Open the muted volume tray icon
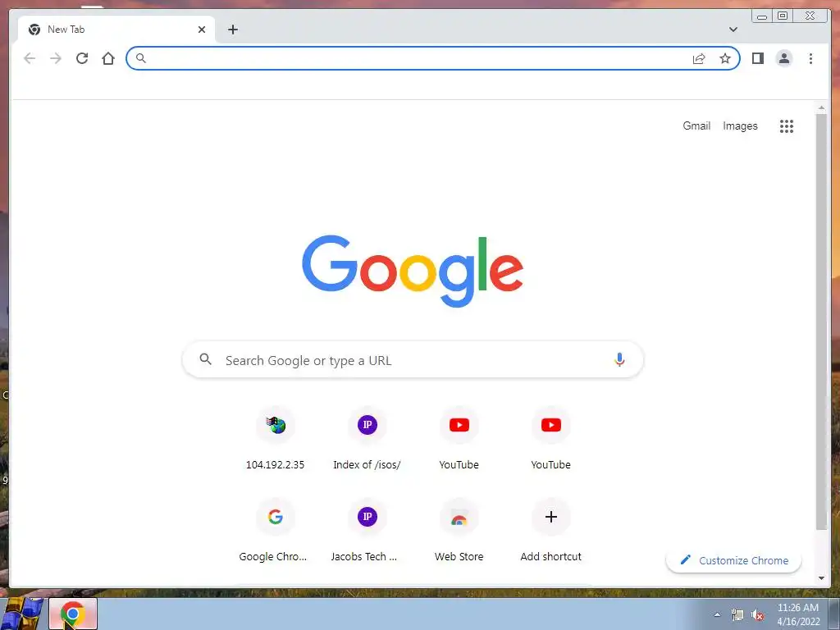 pyautogui.click(x=757, y=615)
